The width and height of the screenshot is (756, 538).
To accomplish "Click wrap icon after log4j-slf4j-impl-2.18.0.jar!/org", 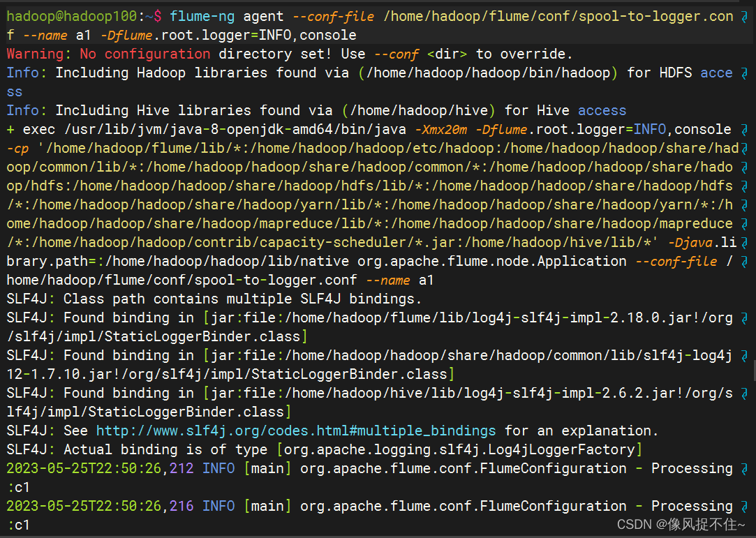I will point(744,319).
